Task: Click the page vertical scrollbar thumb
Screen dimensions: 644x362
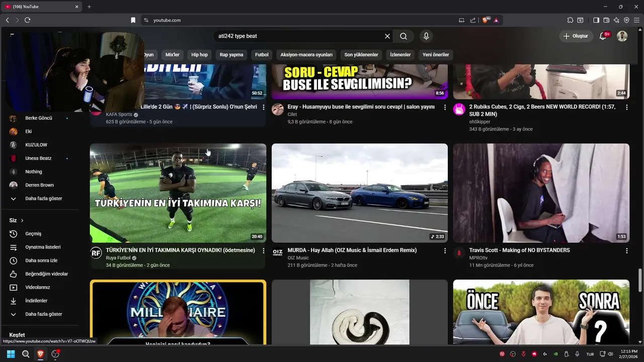Action: [x=640, y=280]
